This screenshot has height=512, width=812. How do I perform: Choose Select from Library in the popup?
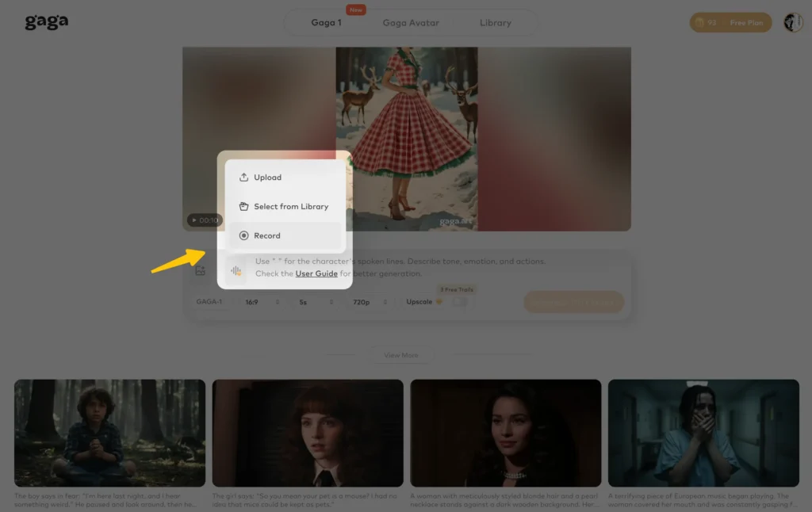290,207
